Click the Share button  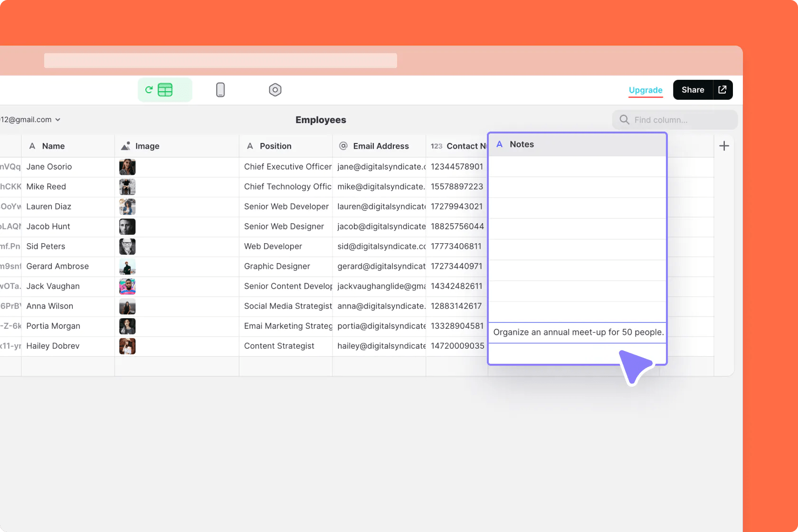click(x=693, y=89)
